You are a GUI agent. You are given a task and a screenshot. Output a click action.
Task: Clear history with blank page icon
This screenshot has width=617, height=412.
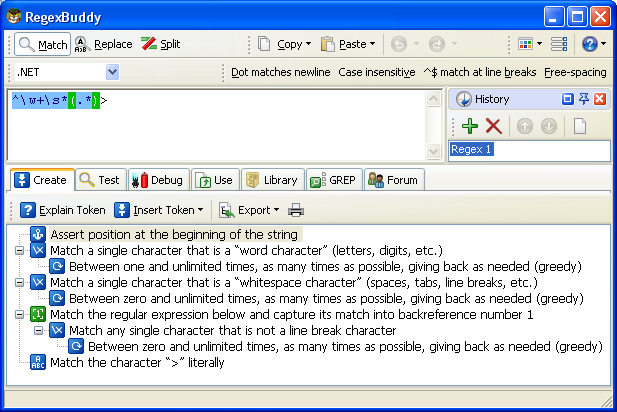[x=580, y=126]
